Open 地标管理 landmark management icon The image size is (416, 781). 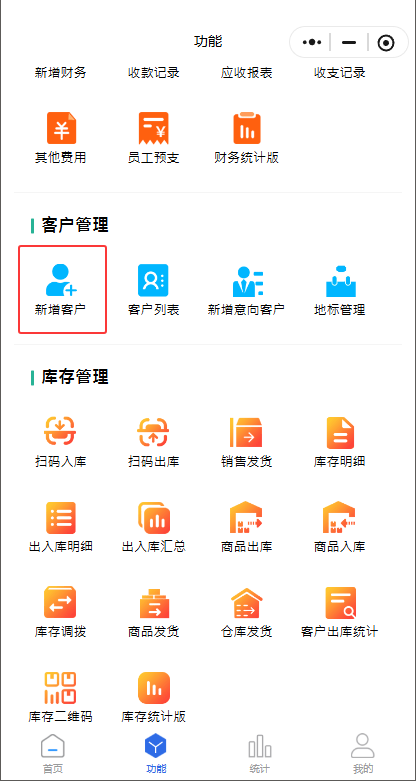[x=341, y=281]
